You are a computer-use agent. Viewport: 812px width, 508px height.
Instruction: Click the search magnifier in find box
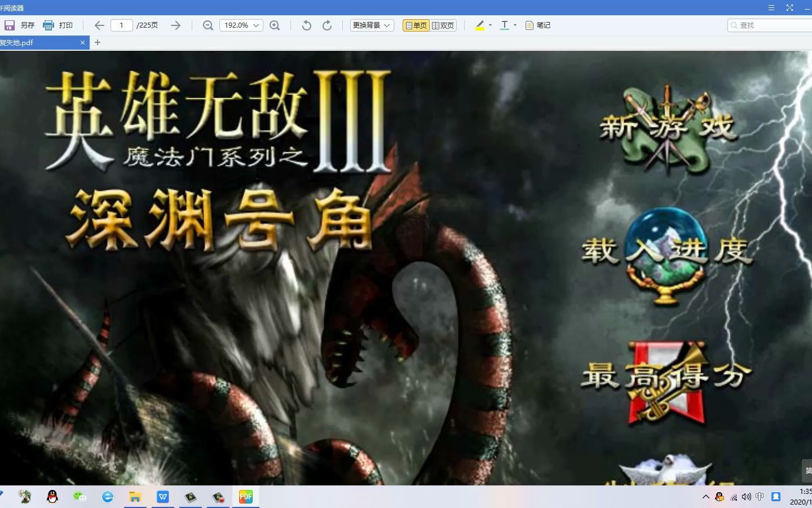coord(734,25)
